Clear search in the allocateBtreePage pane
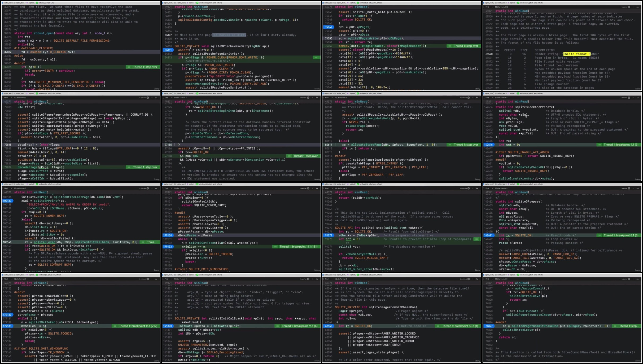The height and width of the screenshot is (364, 643). coord(469,98)
